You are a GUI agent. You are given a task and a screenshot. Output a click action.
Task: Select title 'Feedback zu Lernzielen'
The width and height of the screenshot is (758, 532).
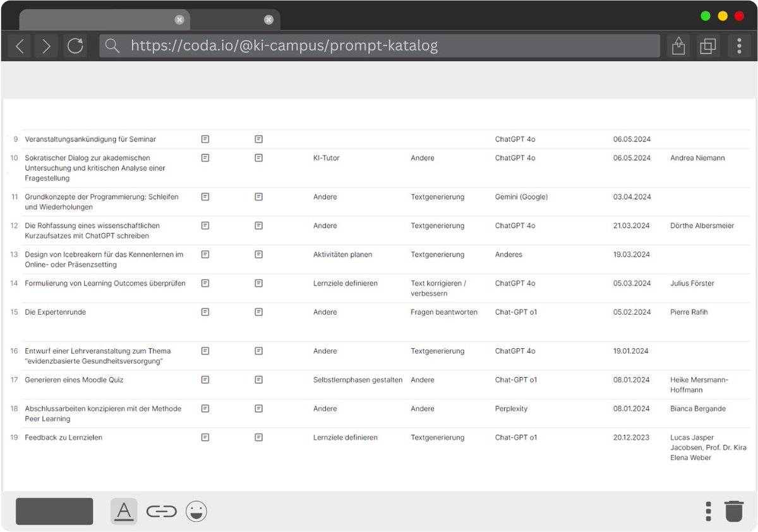(x=63, y=437)
